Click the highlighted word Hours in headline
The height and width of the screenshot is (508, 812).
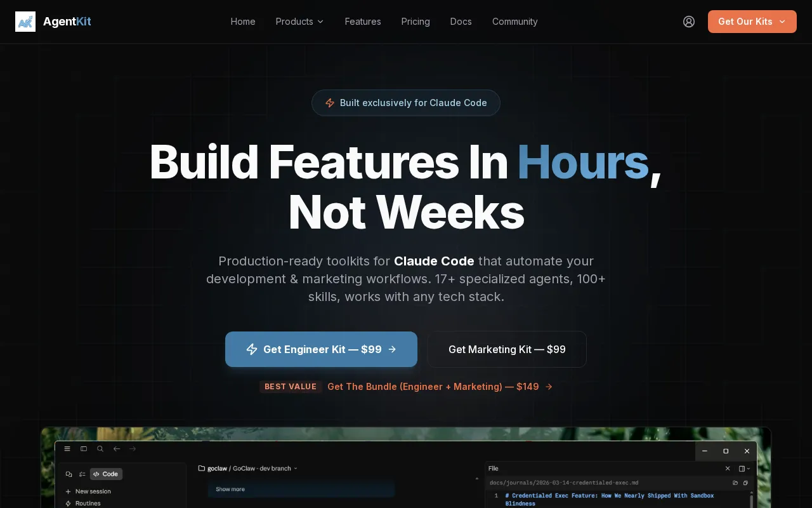(583, 162)
